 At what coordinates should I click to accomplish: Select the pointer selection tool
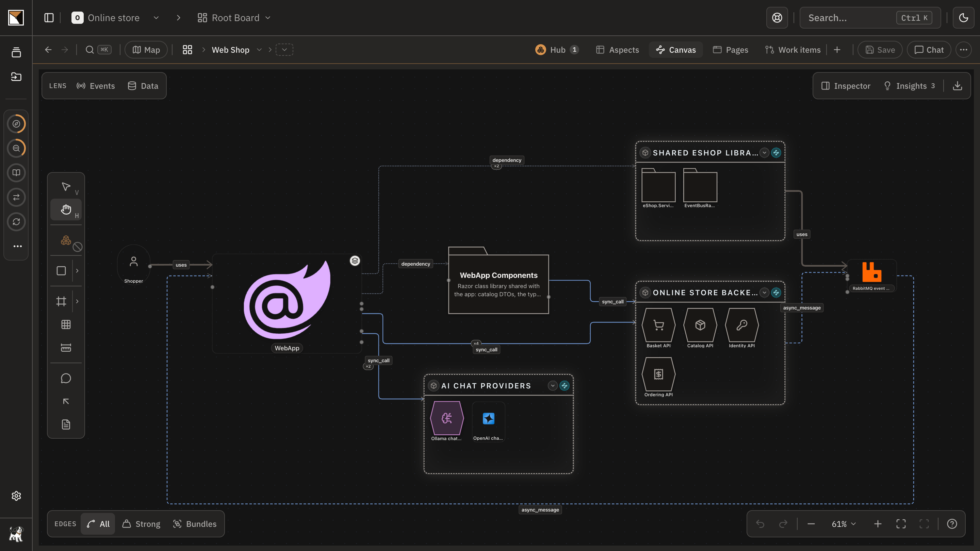click(66, 187)
